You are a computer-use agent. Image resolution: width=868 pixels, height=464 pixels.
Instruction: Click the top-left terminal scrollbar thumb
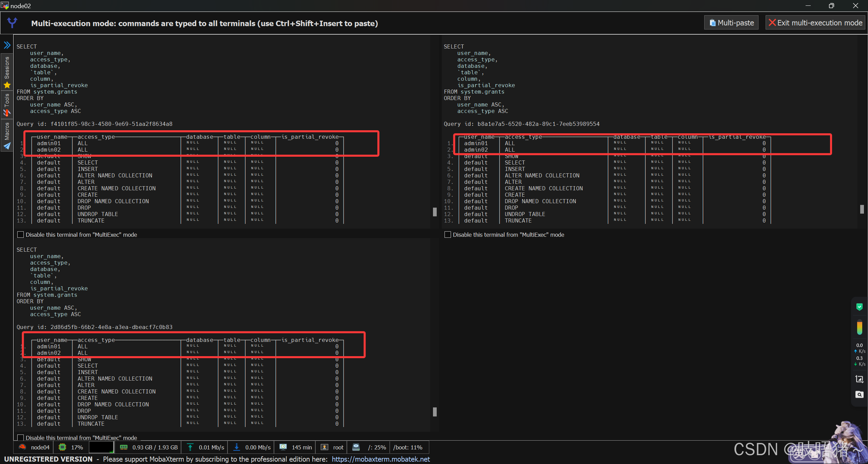pos(435,212)
